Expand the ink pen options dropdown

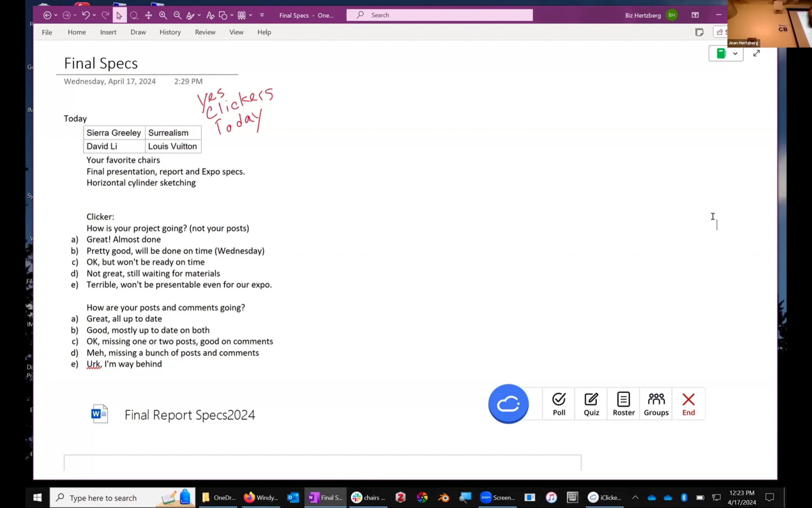199,15
